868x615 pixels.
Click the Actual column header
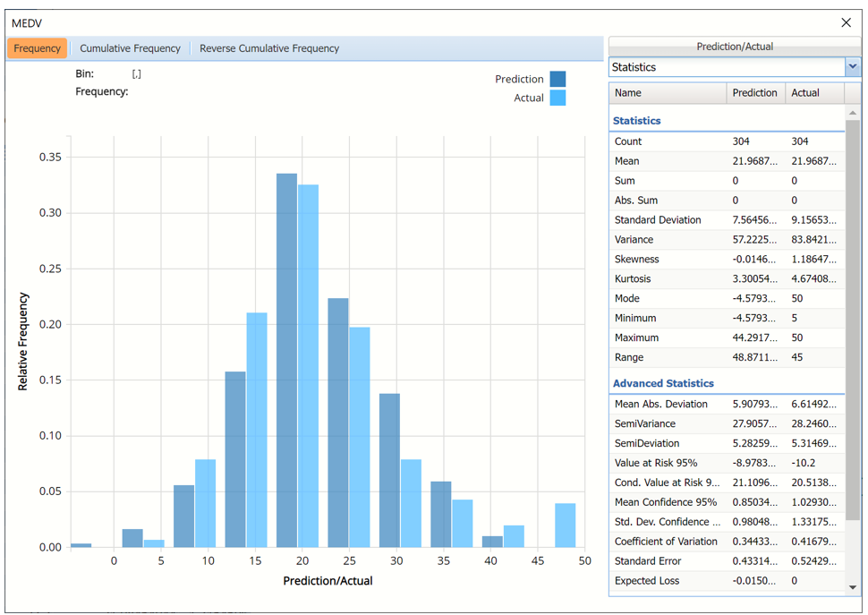813,93
